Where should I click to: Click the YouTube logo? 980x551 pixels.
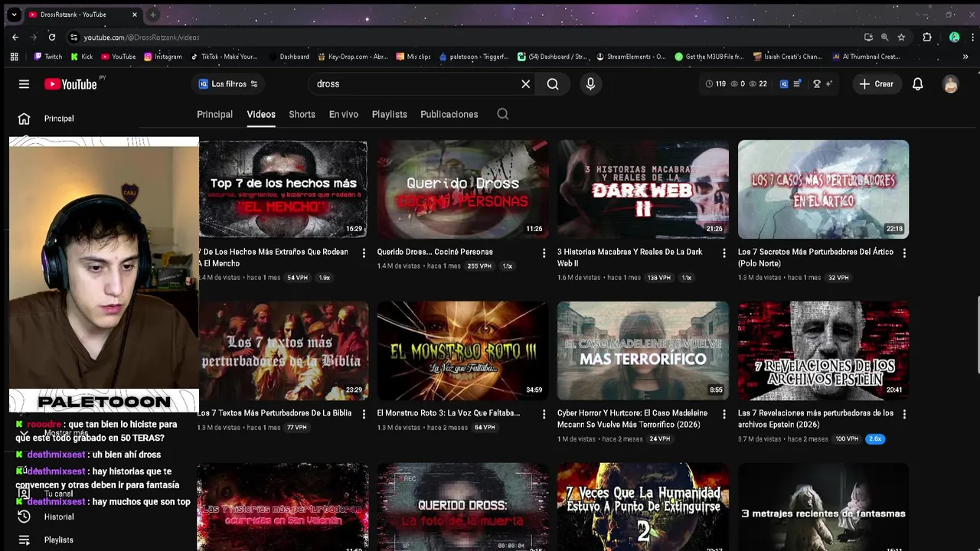(70, 84)
